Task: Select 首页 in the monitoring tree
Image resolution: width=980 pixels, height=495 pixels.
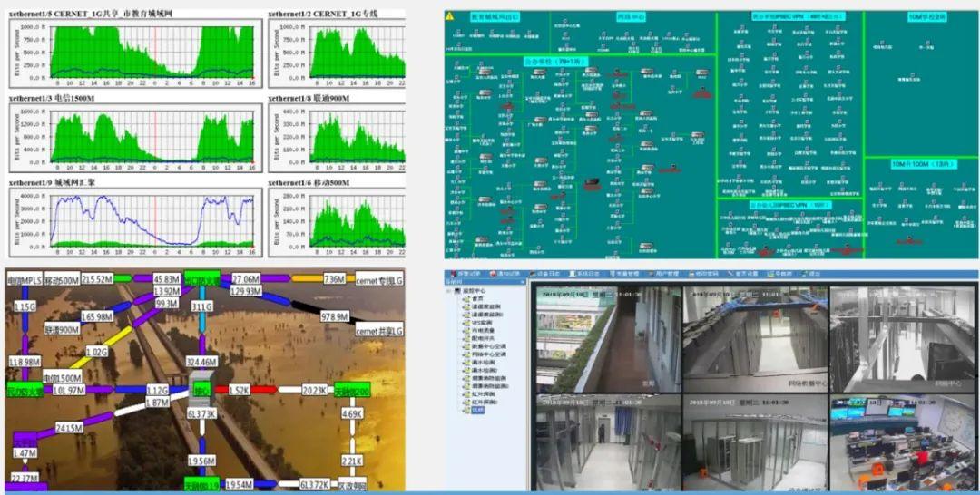Action: [x=477, y=300]
